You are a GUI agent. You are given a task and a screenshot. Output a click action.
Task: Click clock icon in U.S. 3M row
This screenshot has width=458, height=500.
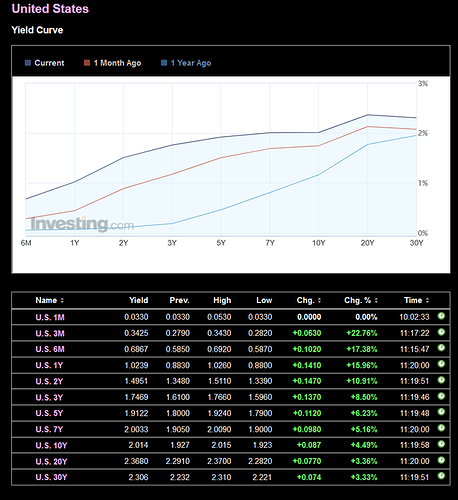(x=441, y=332)
